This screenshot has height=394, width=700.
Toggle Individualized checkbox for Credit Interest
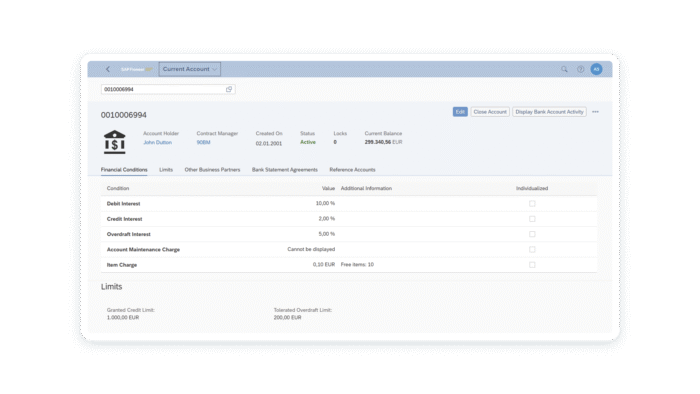(x=532, y=219)
